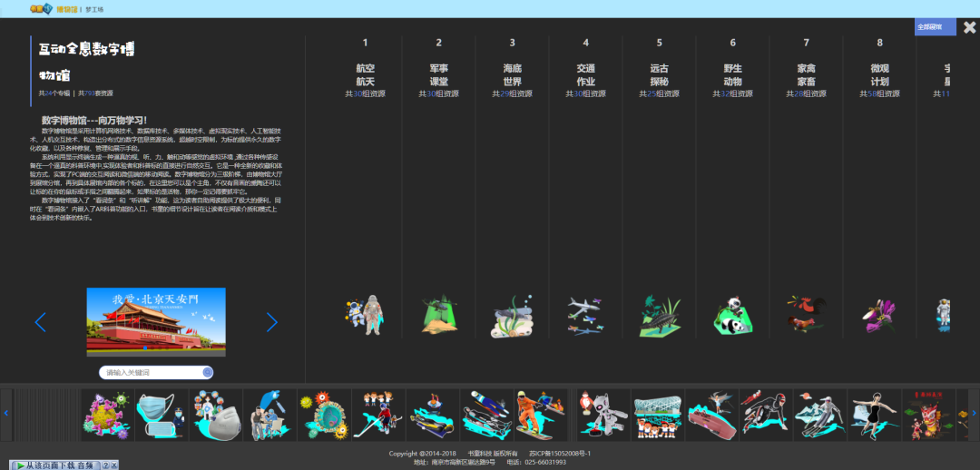
Task: Click the 梦工场 link in header
Action: point(94,9)
